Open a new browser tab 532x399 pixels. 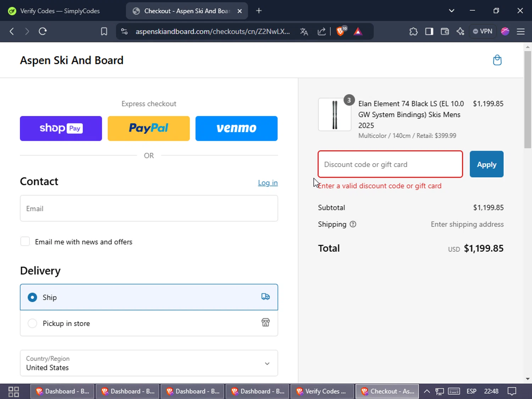pos(259,11)
